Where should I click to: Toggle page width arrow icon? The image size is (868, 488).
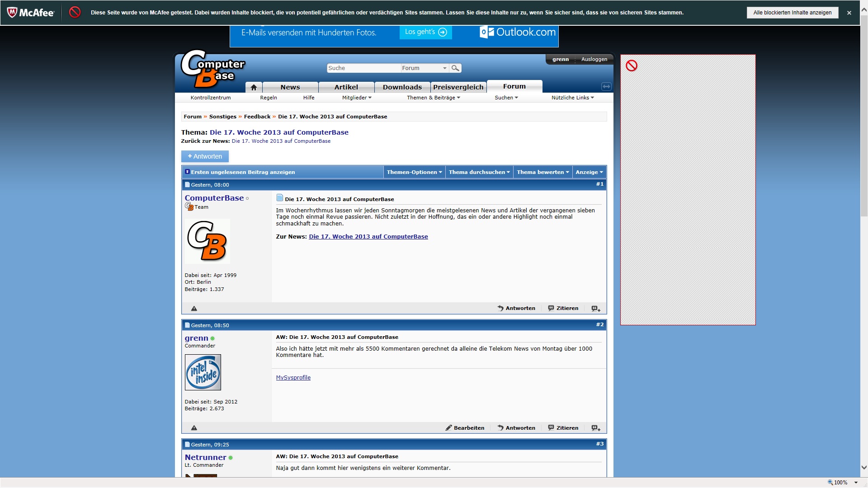pyautogui.click(x=606, y=86)
